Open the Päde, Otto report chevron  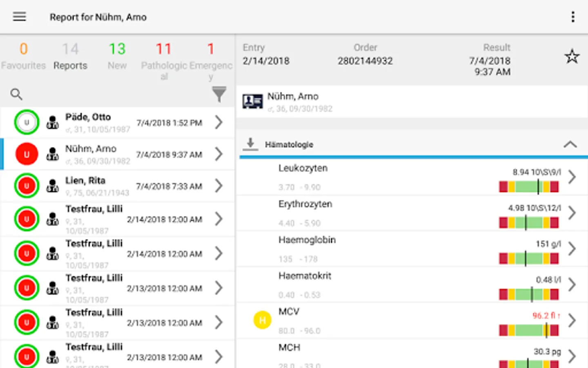219,122
